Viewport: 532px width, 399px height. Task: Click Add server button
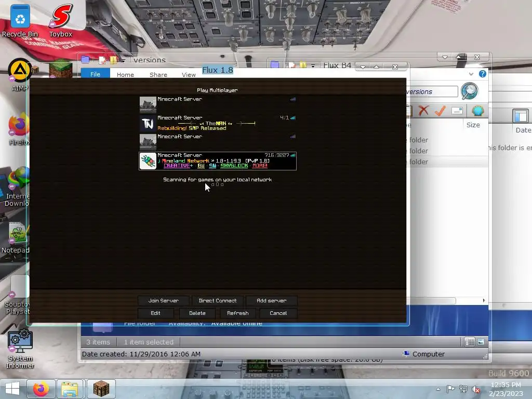coord(271,301)
